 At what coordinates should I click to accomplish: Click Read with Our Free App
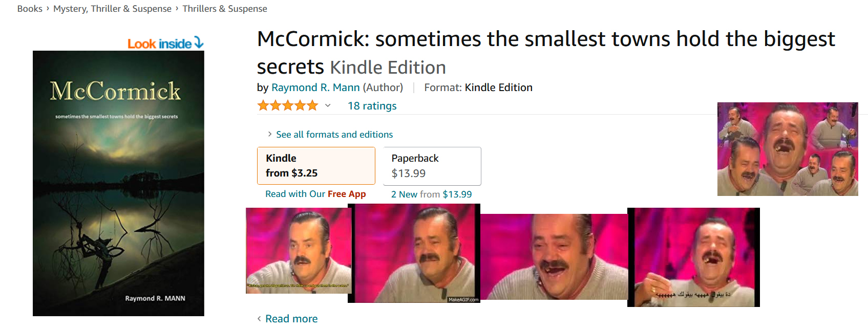coord(315,194)
